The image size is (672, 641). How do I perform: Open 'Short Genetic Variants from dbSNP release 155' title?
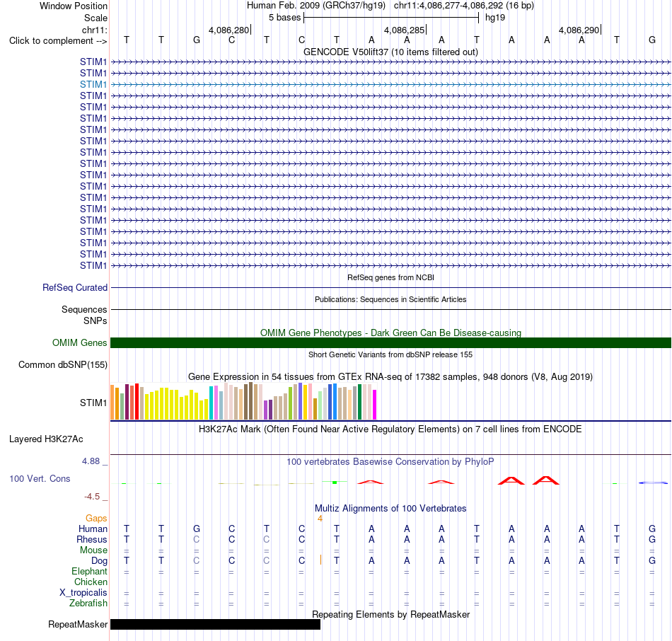pos(390,354)
